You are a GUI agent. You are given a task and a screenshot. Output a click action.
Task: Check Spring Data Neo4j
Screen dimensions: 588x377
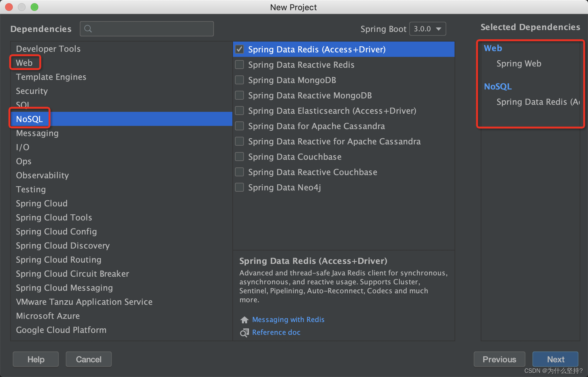tap(239, 187)
